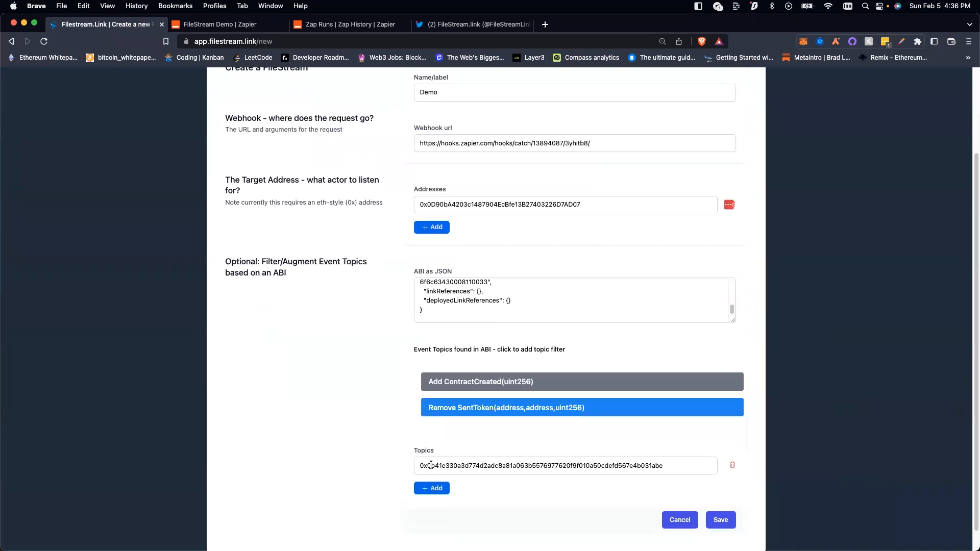Delete the topic with trash icon

[x=732, y=465]
